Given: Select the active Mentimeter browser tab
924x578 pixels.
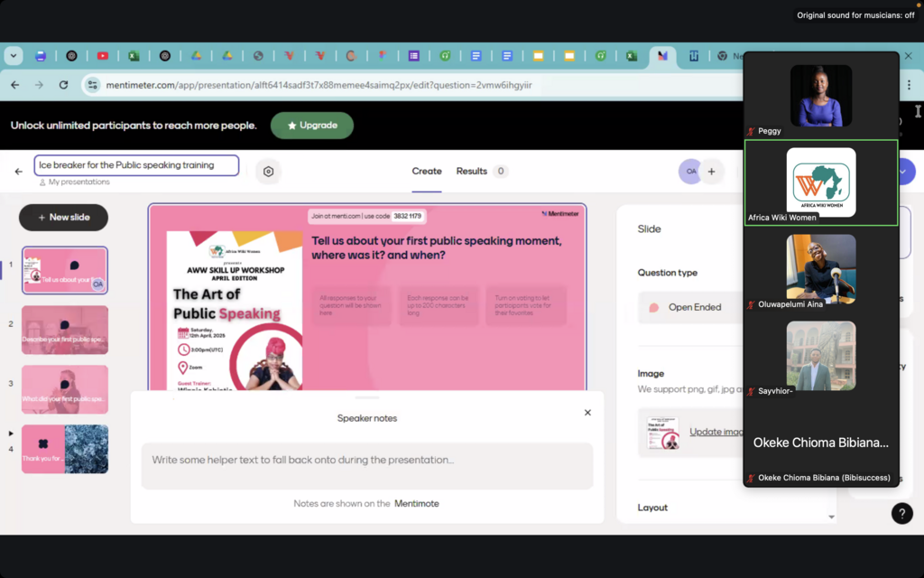Looking at the screenshot, I should click(662, 56).
